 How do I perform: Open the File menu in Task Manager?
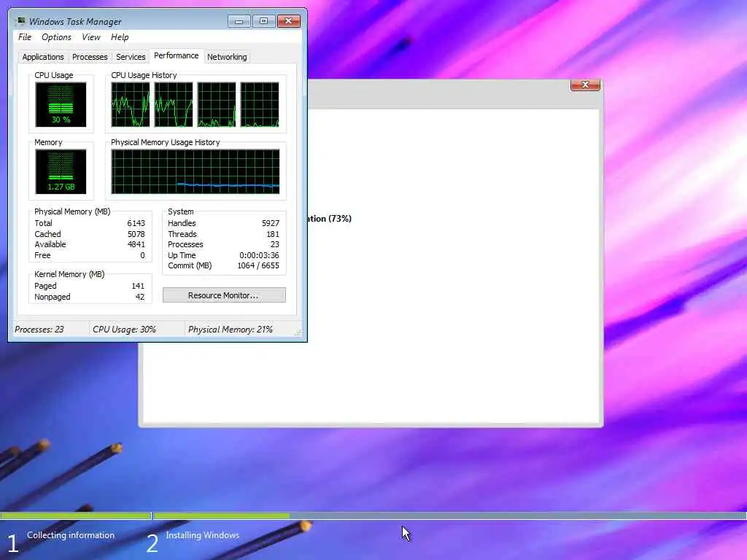25,37
